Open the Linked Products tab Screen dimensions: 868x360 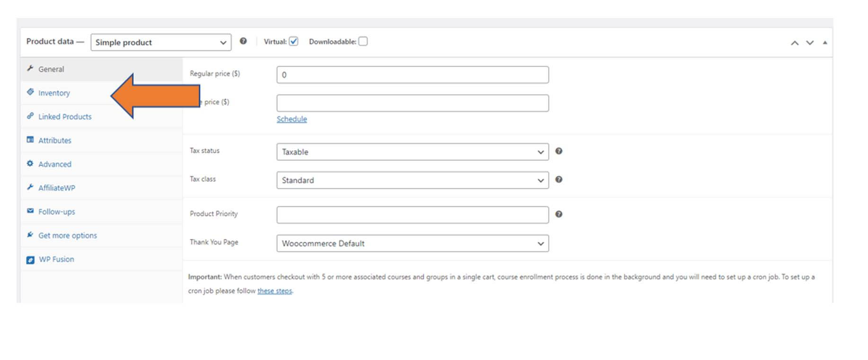[x=65, y=117]
